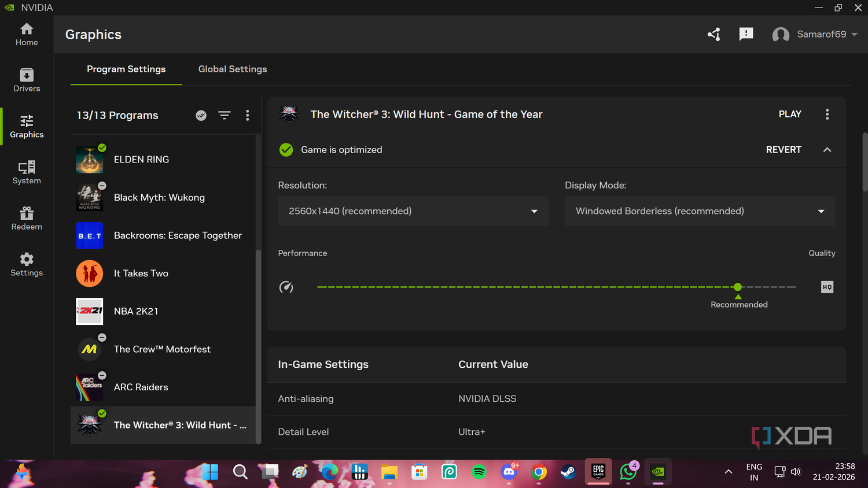The height and width of the screenshot is (488, 868).
Task: Click the performance speedometer icon
Action: tap(286, 287)
